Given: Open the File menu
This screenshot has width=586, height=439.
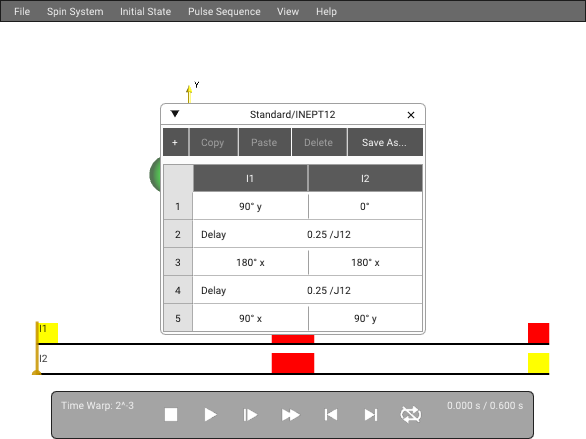Looking at the screenshot, I should click(x=22, y=12).
